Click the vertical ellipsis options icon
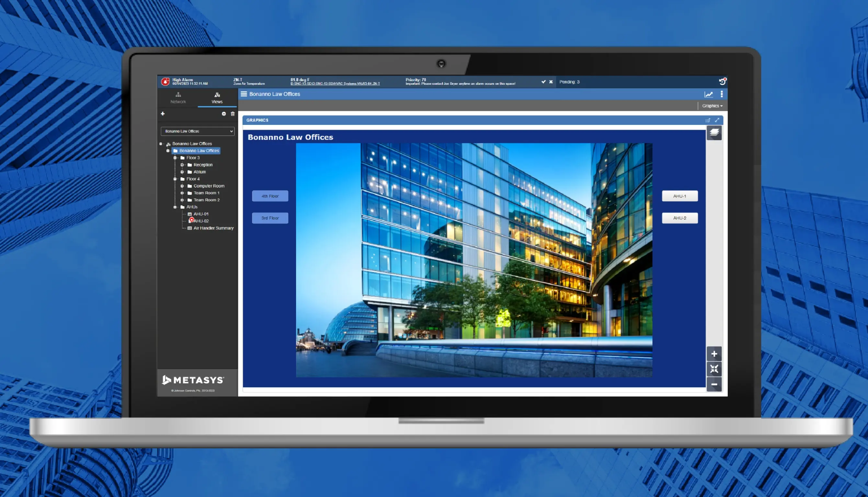This screenshot has height=497, width=868. pyautogui.click(x=722, y=94)
